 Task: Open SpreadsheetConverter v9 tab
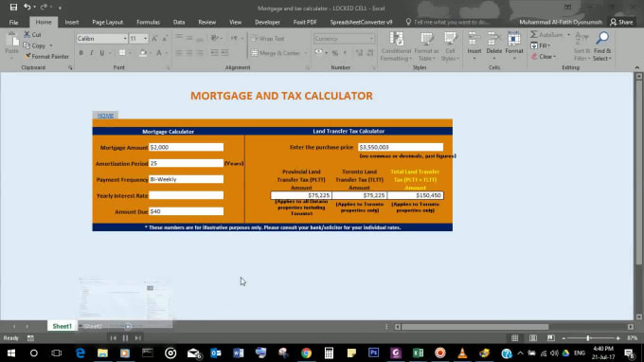coord(361,22)
